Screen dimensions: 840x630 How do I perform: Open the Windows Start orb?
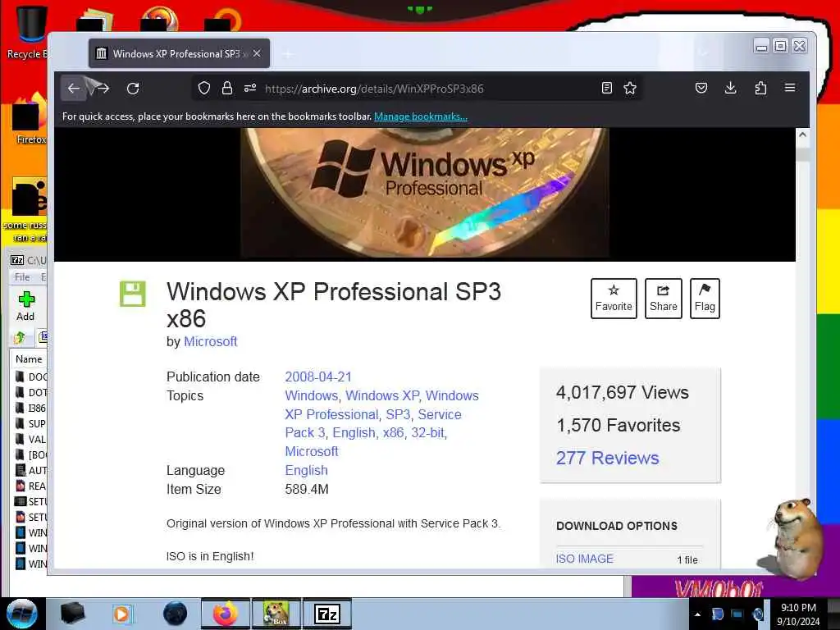[x=22, y=614]
